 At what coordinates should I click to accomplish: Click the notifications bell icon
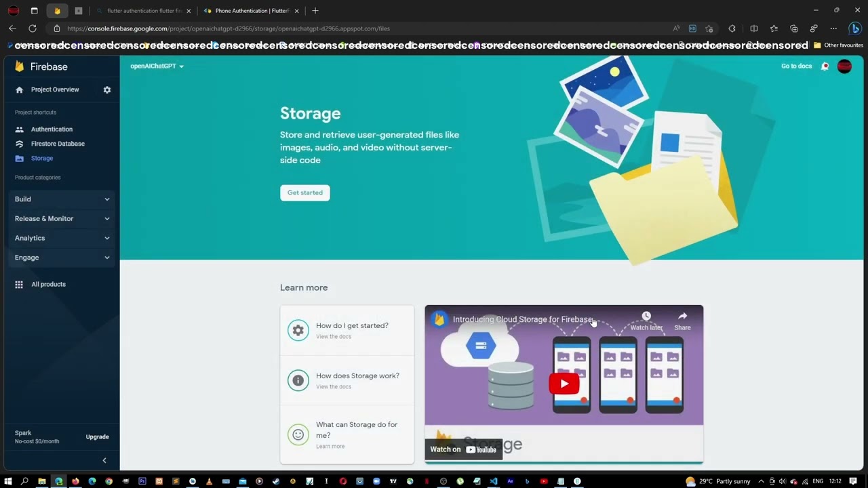pyautogui.click(x=825, y=66)
